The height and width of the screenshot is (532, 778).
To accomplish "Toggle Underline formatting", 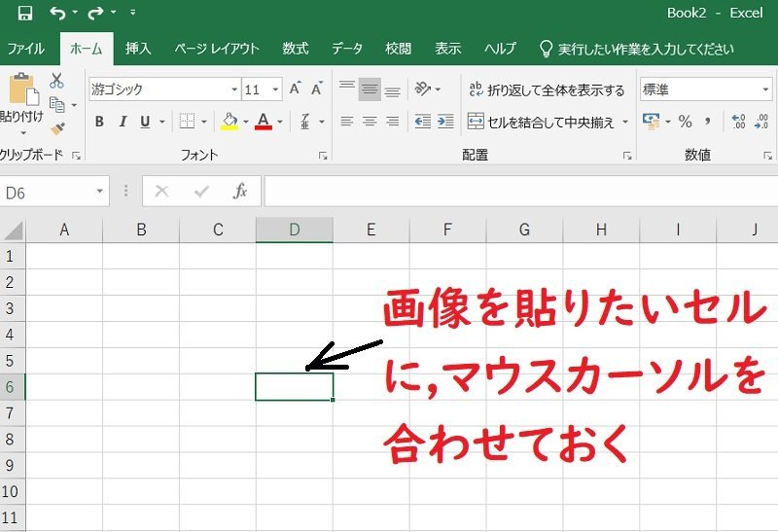I will 145,122.
